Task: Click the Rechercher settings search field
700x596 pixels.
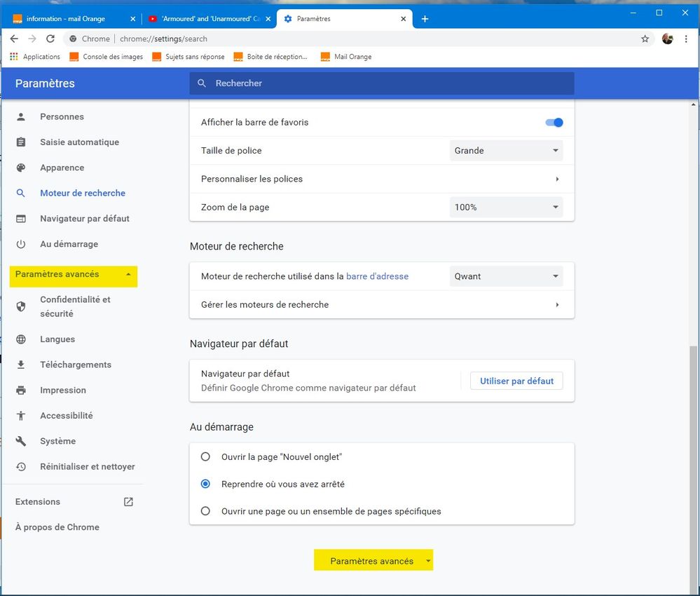Action: click(382, 83)
